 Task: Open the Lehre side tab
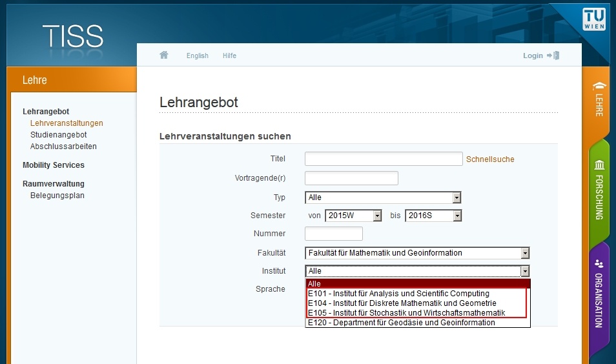pos(599,100)
